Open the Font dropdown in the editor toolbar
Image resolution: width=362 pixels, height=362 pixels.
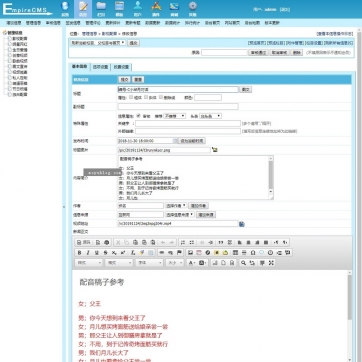click(149, 263)
